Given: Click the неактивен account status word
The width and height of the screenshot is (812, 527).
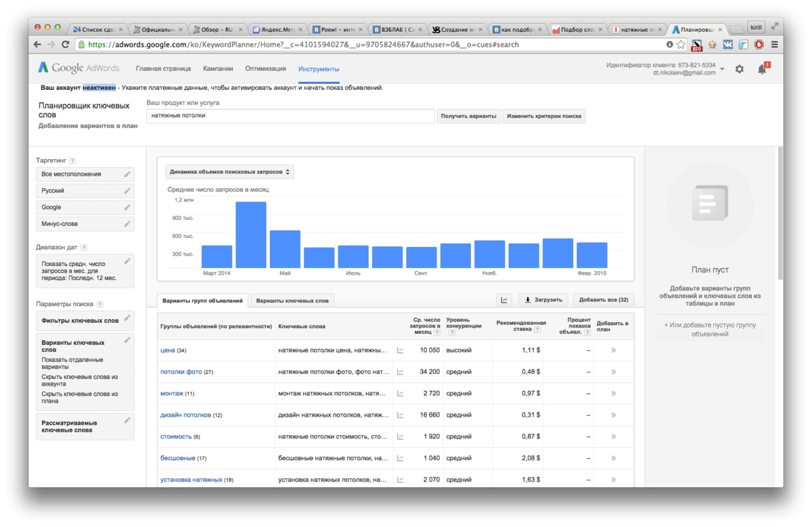Looking at the screenshot, I should (x=99, y=88).
